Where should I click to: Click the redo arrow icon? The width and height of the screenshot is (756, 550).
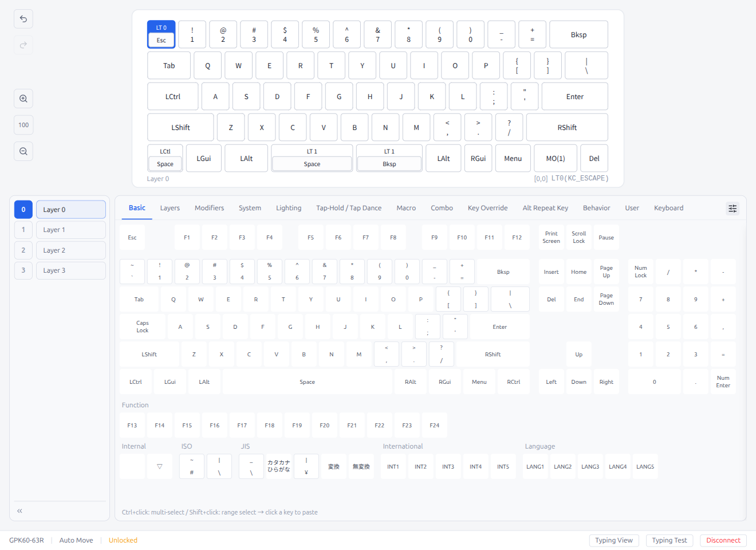tap(23, 45)
